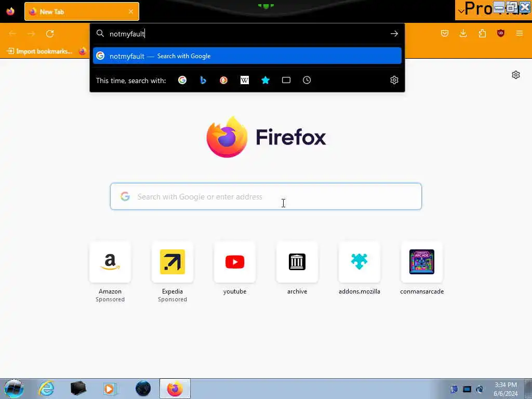Search open tabs with the tab icon
532x399 pixels.
coord(286,81)
